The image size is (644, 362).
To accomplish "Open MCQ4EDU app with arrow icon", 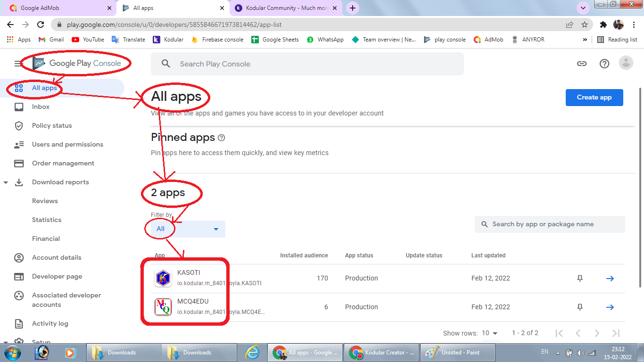I will click(x=610, y=307).
